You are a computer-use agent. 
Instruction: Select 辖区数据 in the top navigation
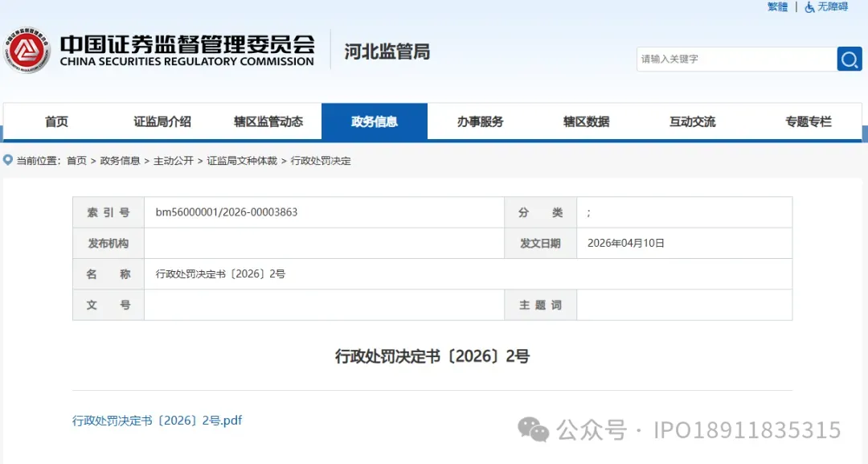pyautogui.click(x=588, y=121)
